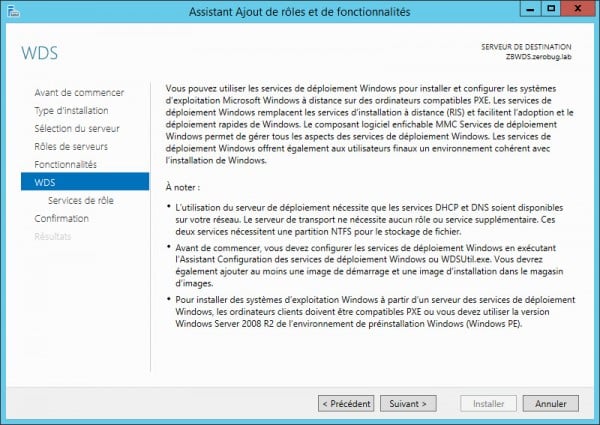The width and height of the screenshot is (600, 425).
Task: Cancel the wizard with Annuler
Action: pos(551,404)
